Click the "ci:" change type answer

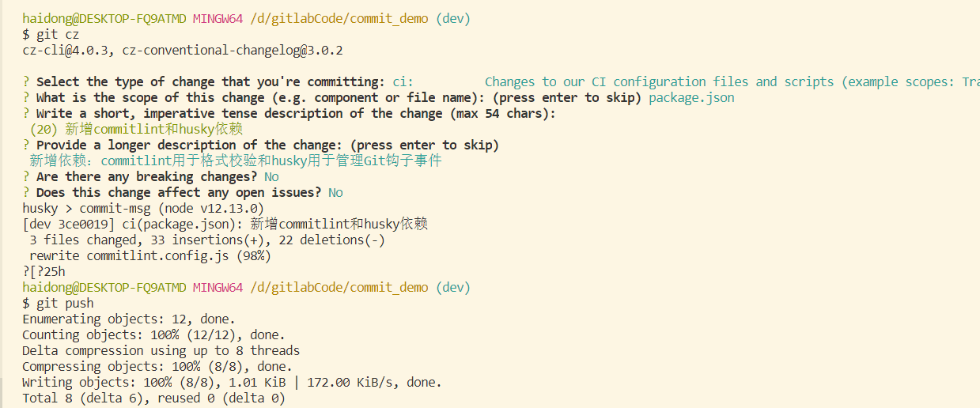coord(403,82)
